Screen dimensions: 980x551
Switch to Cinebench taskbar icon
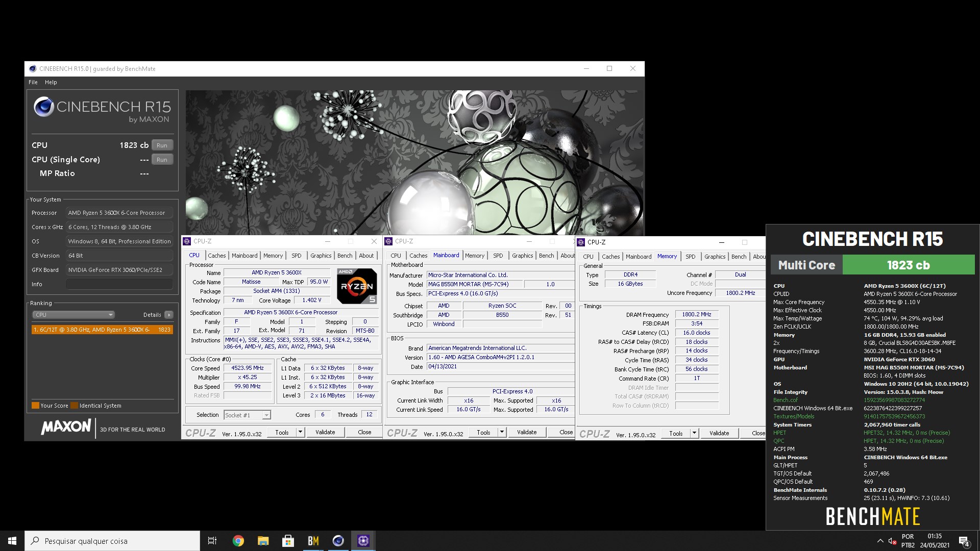coord(338,541)
